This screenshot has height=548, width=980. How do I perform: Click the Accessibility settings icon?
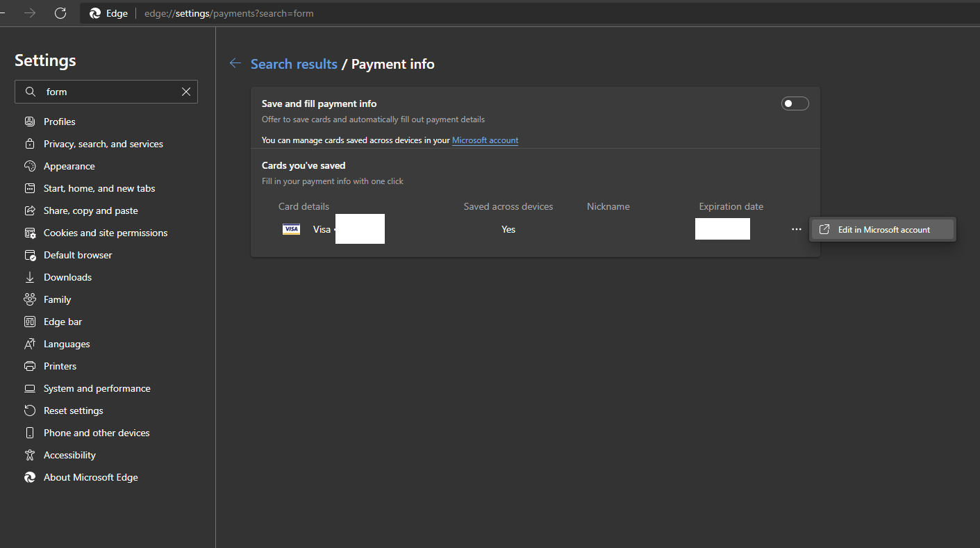tap(30, 454)
